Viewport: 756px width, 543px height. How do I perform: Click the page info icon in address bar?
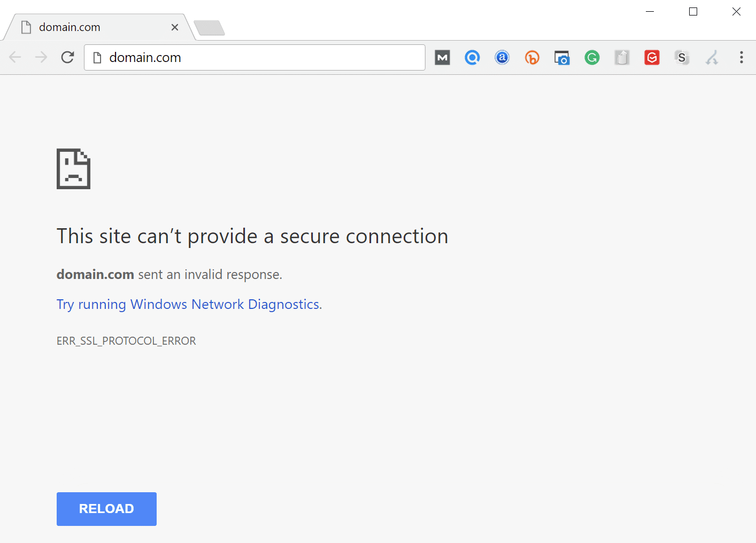(x=97, y=57)
